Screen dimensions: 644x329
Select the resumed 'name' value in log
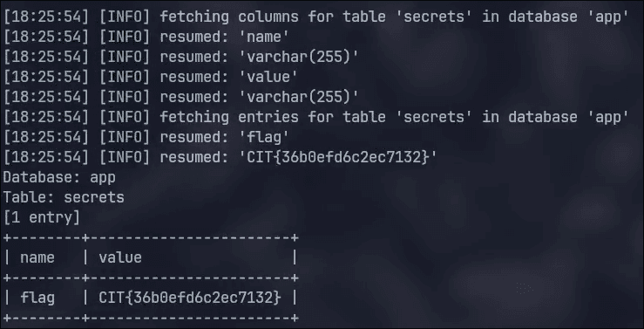tap(264, 37)
